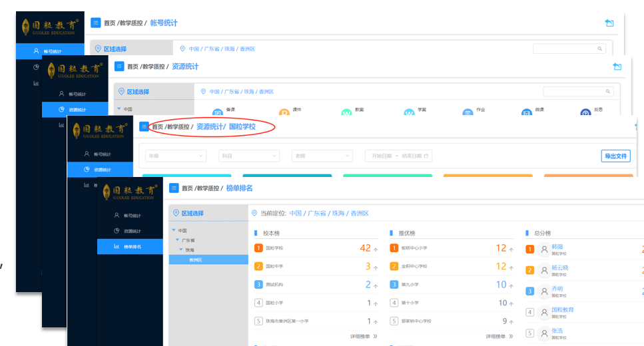Click the avatar icon next to 韩强
The image size is (644, 346).
[544, 250]
